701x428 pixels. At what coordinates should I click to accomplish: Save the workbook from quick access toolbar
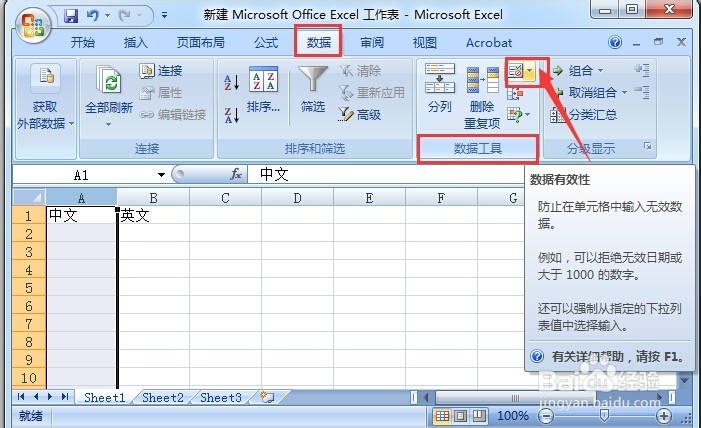[71, 17]
